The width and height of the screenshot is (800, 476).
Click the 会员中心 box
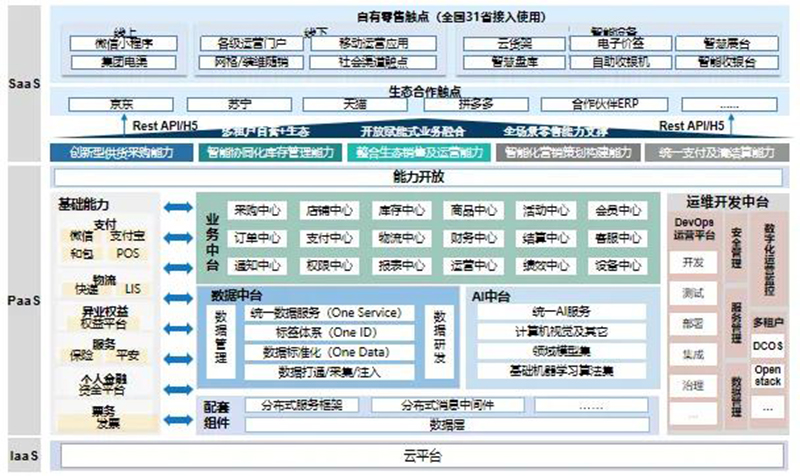618,210
